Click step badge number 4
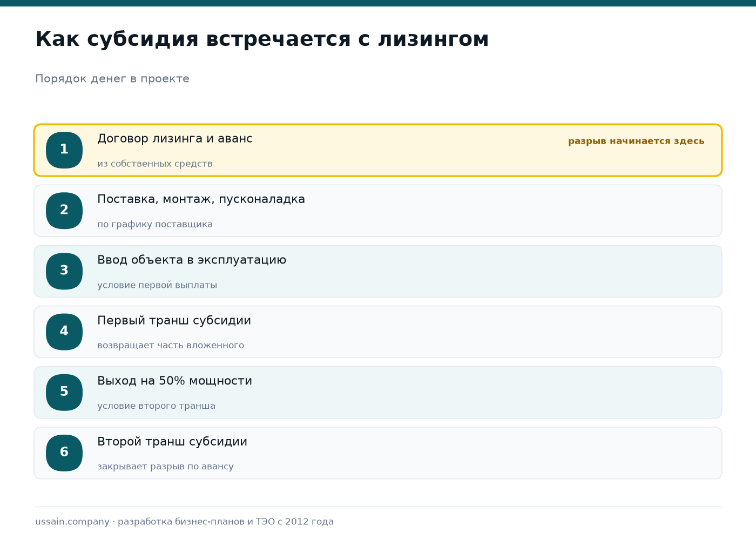Image resolution: width=756 pixels, height=540 pixels. pyautogui.click(x=64, y=332)
